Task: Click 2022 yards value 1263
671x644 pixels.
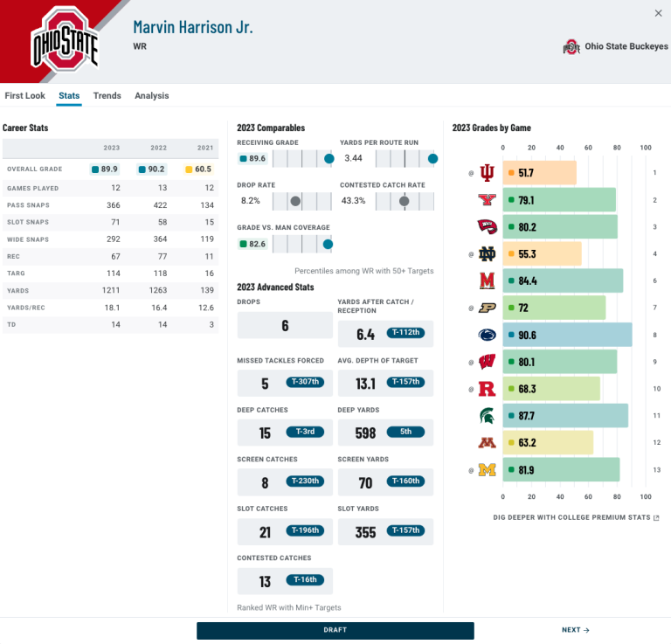Action: pos(158,290)
